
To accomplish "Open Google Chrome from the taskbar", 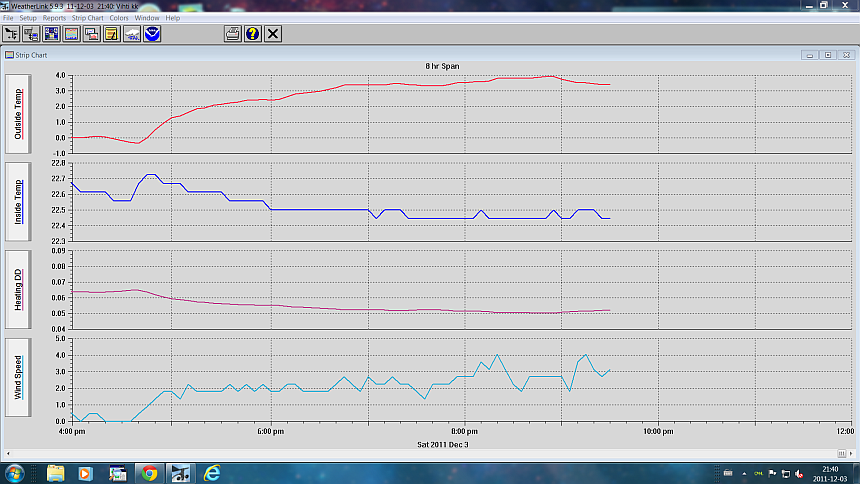I will (149, 473).
